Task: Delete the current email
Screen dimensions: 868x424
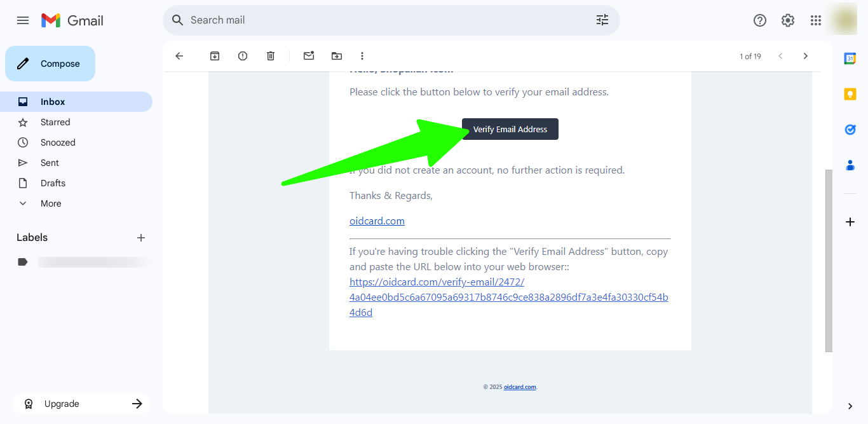Action: coord(270,56)
